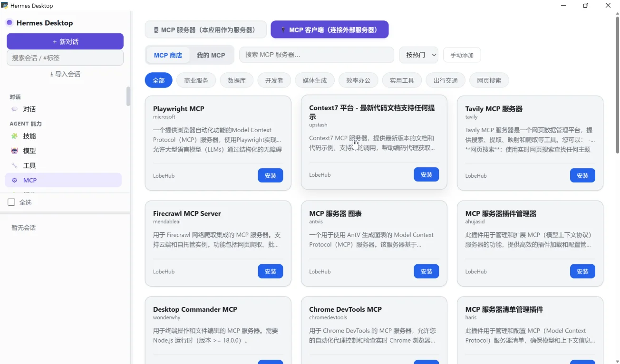Filter by 网页搜索 category
Image resolution: width=620 pixels, height=364 pixels.
point(489,81)
